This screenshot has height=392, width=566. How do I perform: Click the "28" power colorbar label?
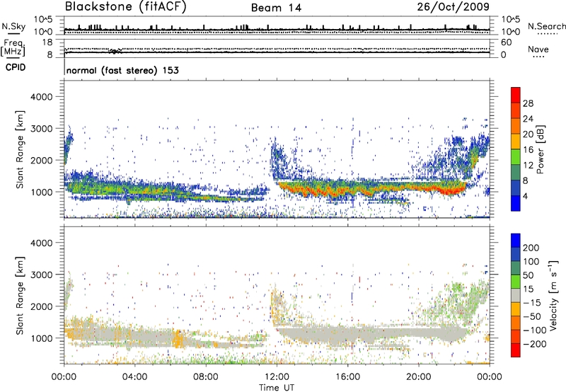[x=528, y=103]
